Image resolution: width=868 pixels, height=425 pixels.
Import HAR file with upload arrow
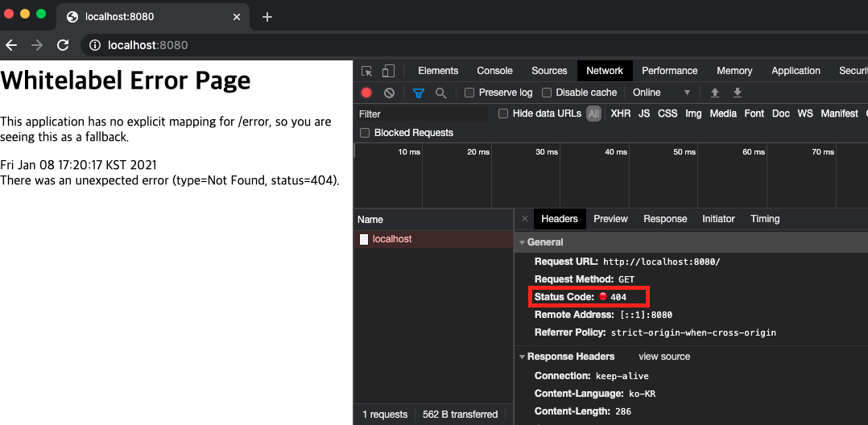click(x=715, y=93)
